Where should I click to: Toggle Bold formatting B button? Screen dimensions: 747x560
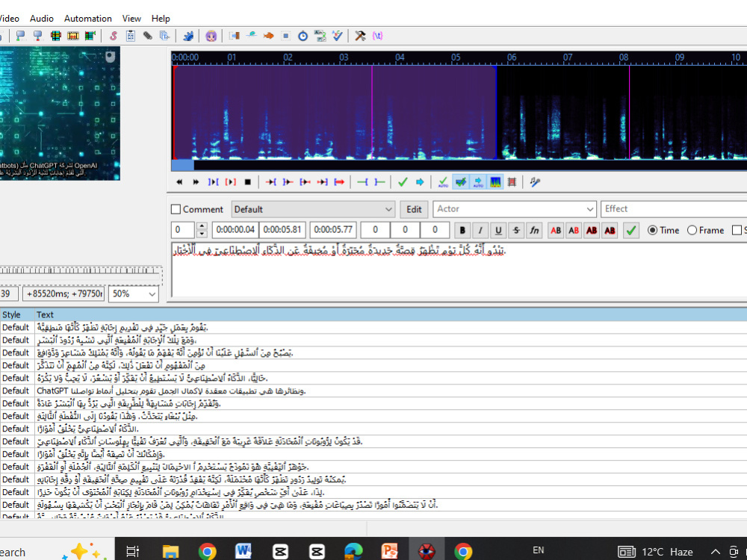point(462,231)
